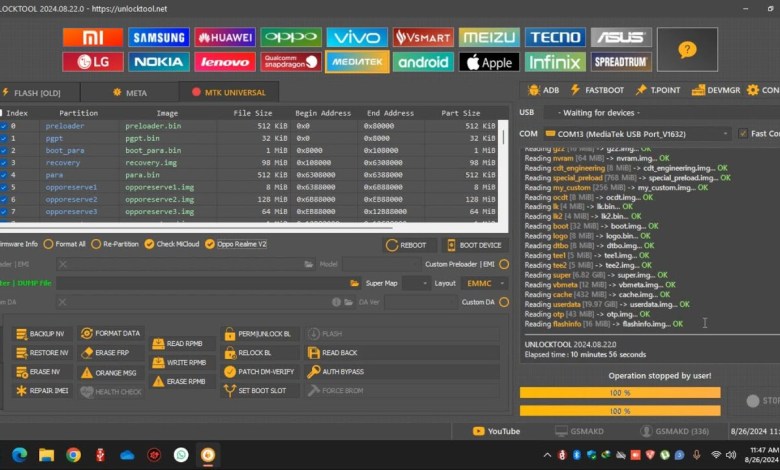
Task: Switch to META tab
Action: point(130,93)
